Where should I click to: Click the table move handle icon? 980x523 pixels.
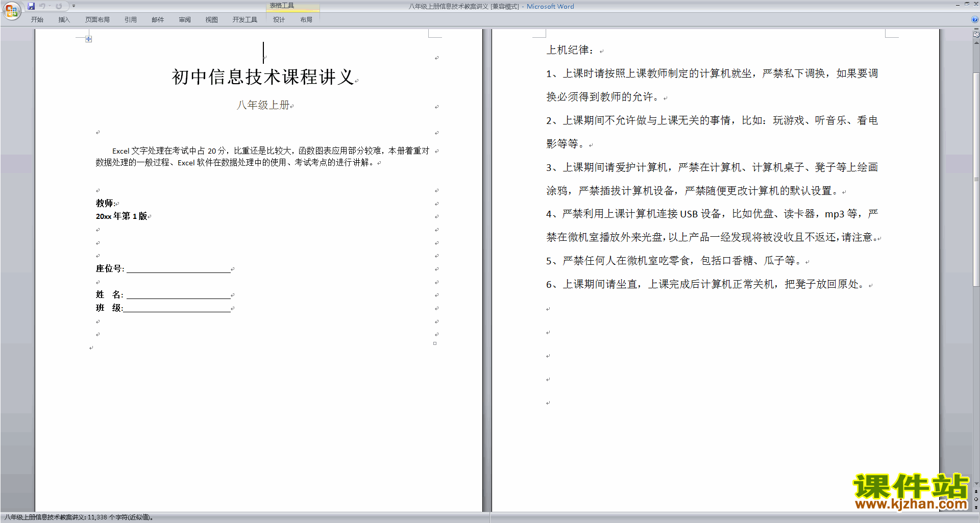88,39
